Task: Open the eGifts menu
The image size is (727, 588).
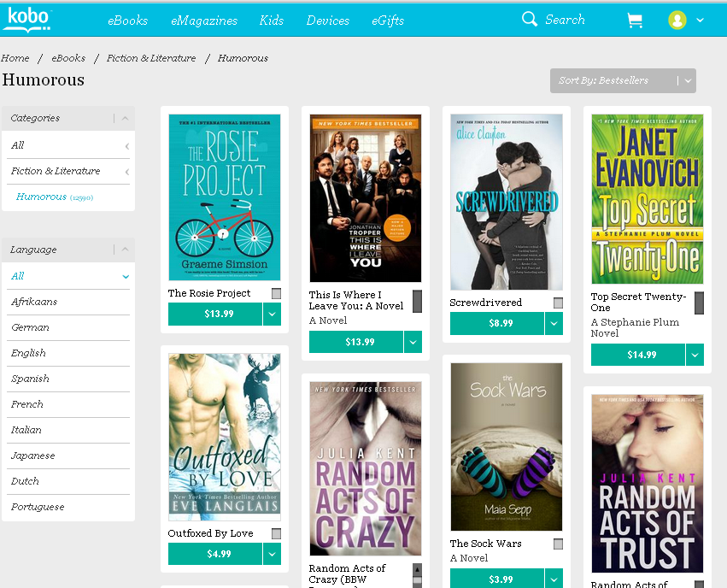Action: click(388, 21)
